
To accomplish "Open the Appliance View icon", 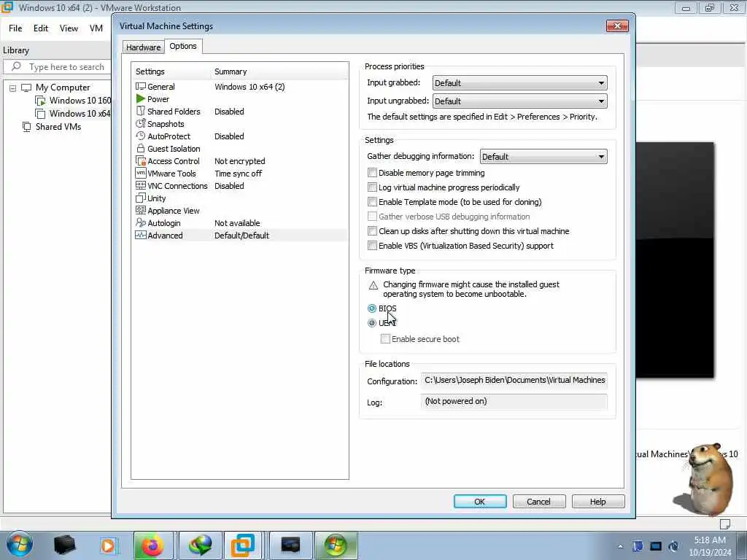I will click(141, 211).
